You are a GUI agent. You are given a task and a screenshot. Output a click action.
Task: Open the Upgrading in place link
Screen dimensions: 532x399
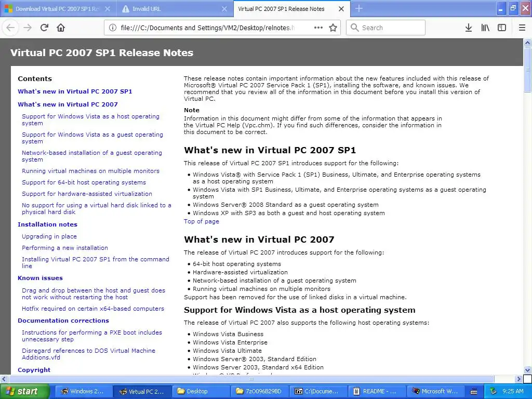(49, 236)
